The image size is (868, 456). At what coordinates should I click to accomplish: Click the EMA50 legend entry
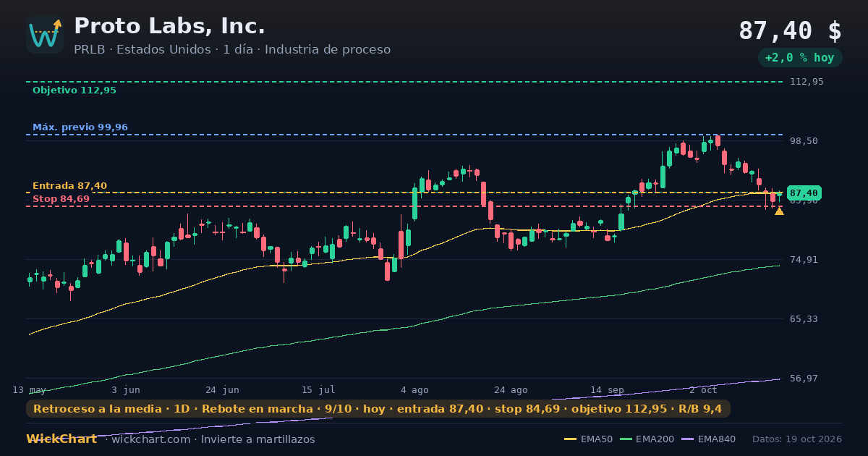point(589,439)
